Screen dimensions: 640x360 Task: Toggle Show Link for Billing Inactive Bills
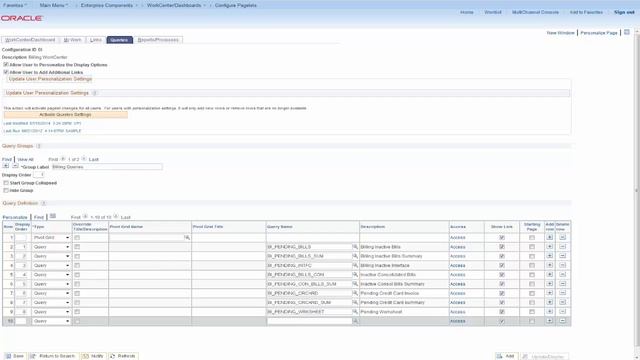click(x=502, y=247)
